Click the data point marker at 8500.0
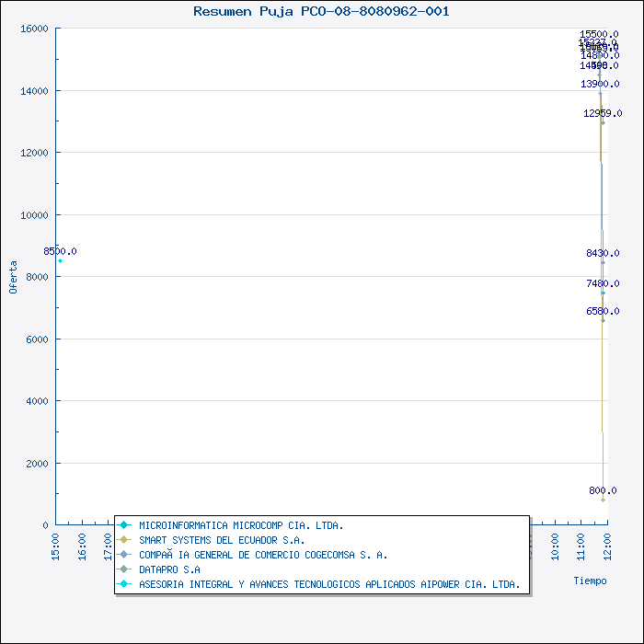The image size is (644, 644). tap(61, 261)
